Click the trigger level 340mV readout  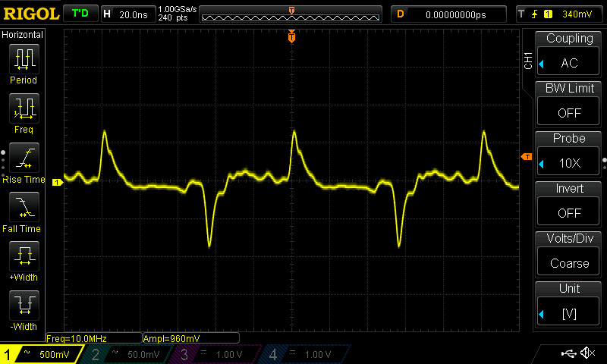(577, 14)
